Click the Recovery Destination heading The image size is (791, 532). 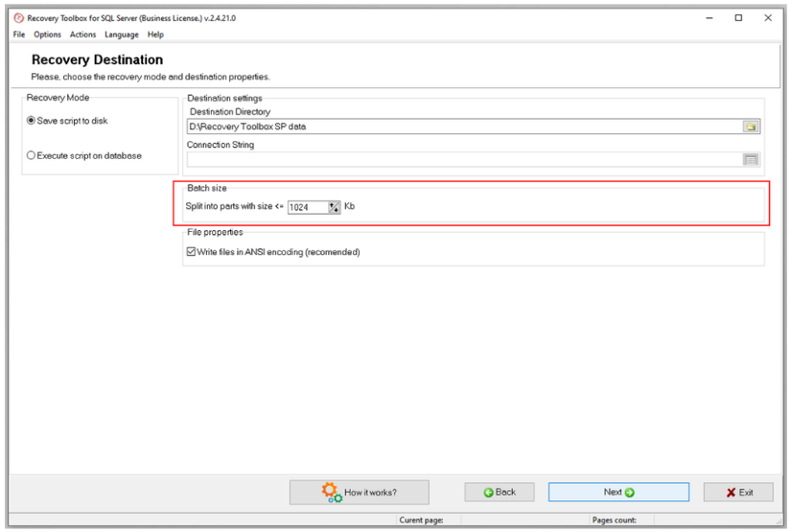pyautogui.click(x=98, y=59)
